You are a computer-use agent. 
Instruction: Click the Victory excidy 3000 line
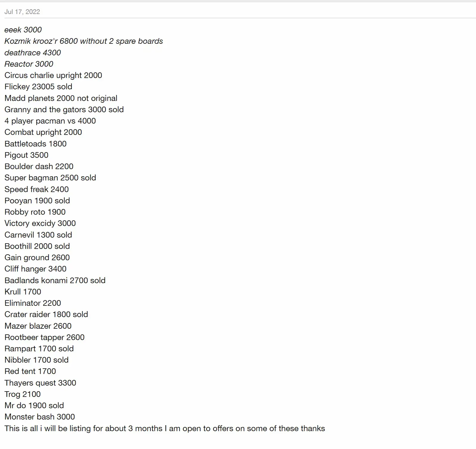coord(40,223)
